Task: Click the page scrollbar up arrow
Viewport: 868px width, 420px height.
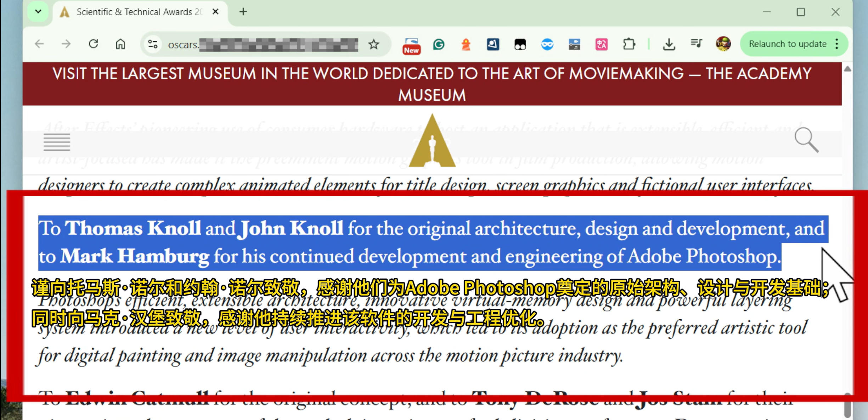Action: [x=847, y=69]
